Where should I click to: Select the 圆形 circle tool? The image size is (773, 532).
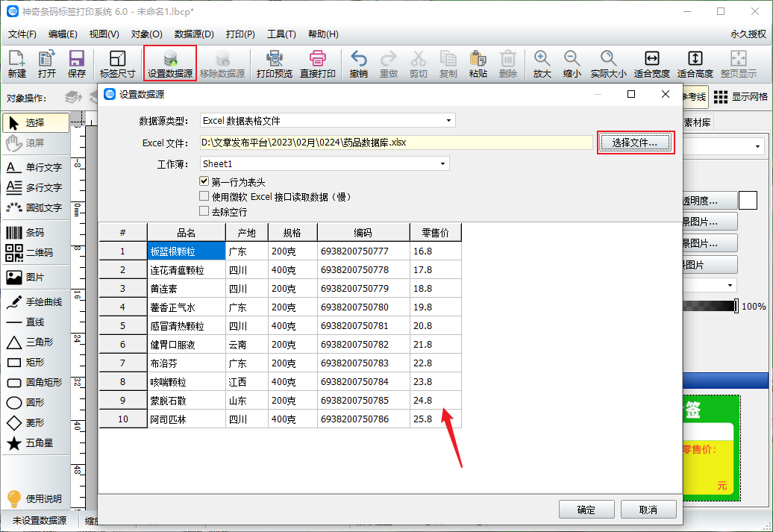[x=36, y=402]
